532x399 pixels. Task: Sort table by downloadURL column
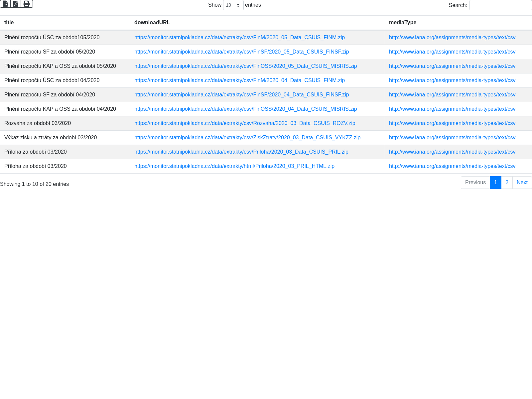click(x=152, y=23)
